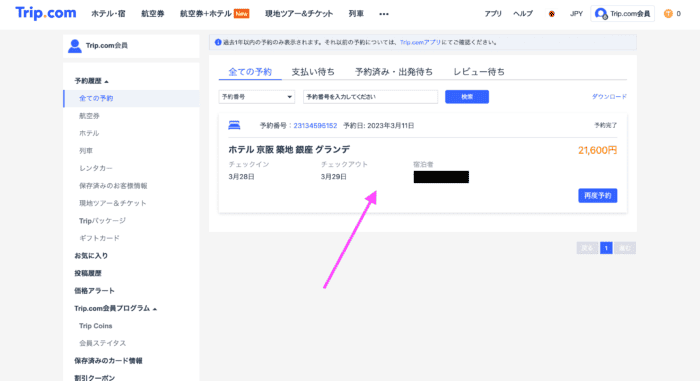
Task: Select 列車 in sidebar
Action: 86,151
